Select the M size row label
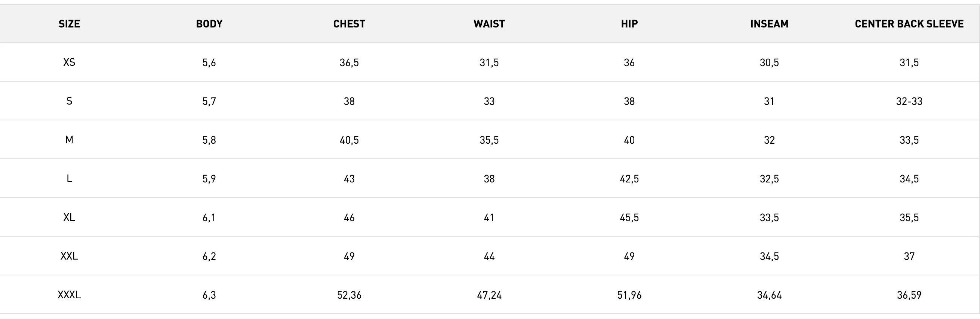980x319 pixels. [69, 140]
